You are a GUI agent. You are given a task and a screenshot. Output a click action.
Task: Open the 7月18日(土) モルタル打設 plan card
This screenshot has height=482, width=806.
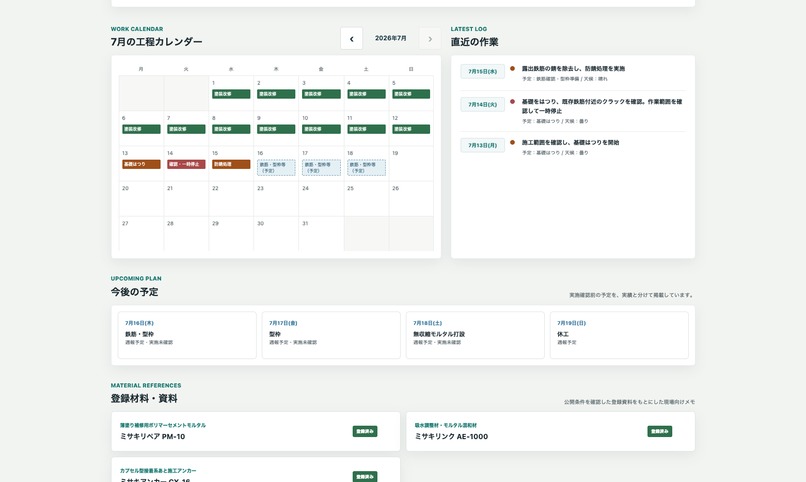tap(475, 335)
